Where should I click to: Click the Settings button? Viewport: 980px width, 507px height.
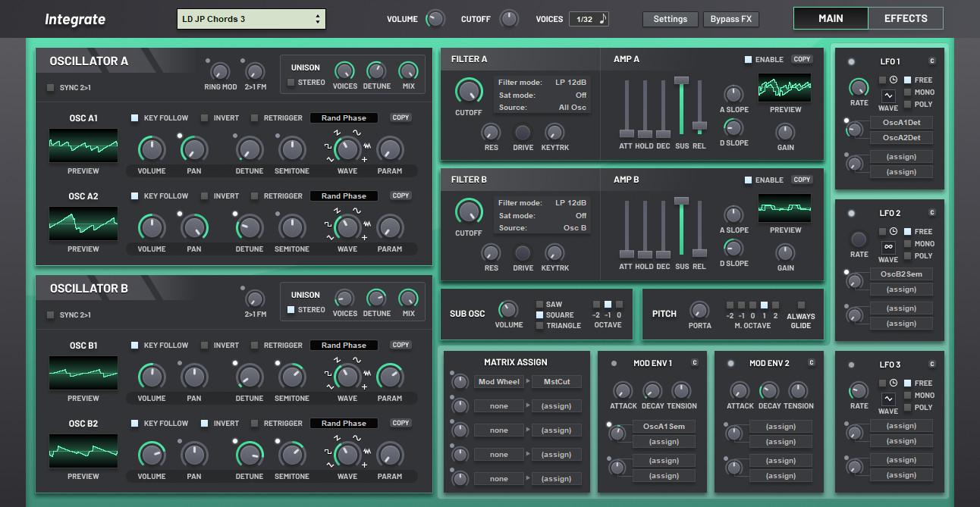pyautogui.click(x=670, y=19)
